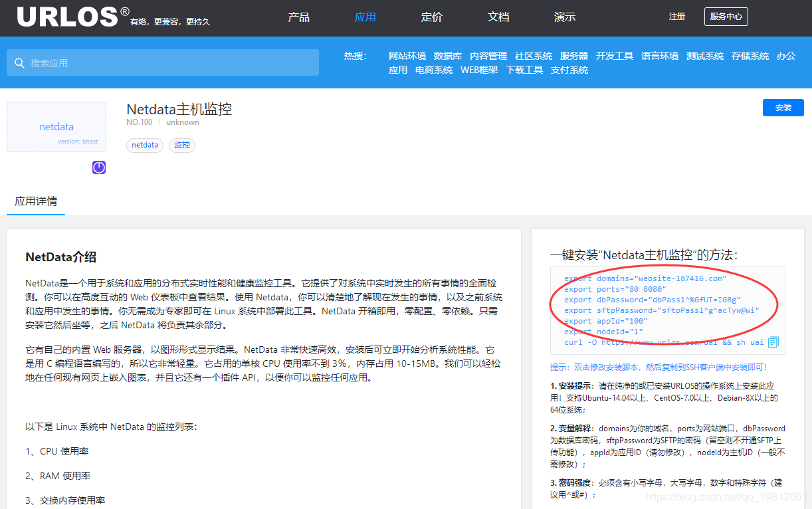Click the 热搜 label
The height and width of the screenshot is (509, 812).
point(355,56)
